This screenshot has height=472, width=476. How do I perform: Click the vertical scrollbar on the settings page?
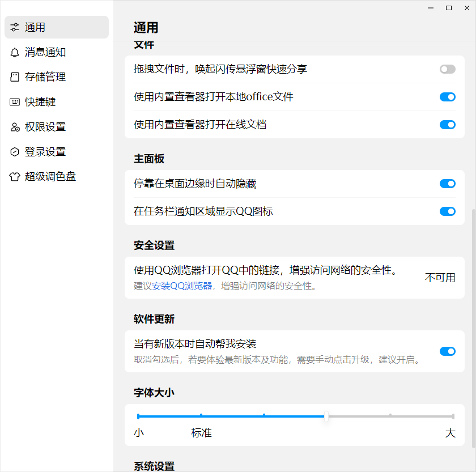(473, 329)
